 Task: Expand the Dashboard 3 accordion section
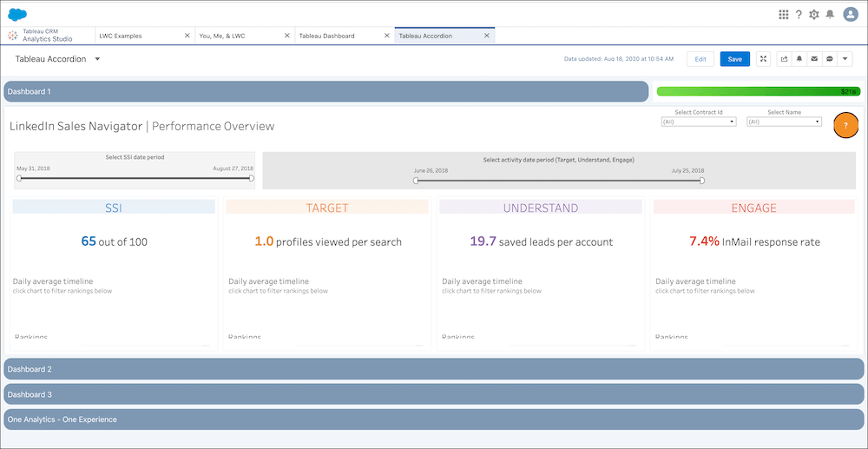(x=433, y=394)
